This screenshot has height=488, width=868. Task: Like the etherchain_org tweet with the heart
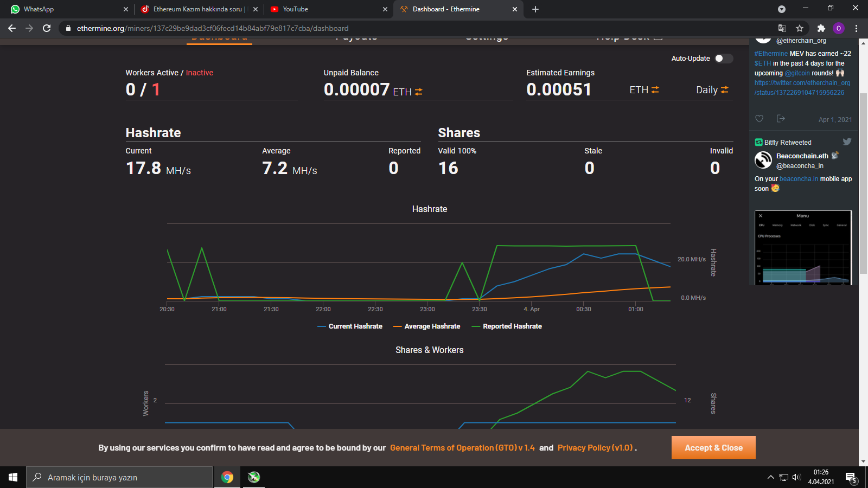point(759,119)
